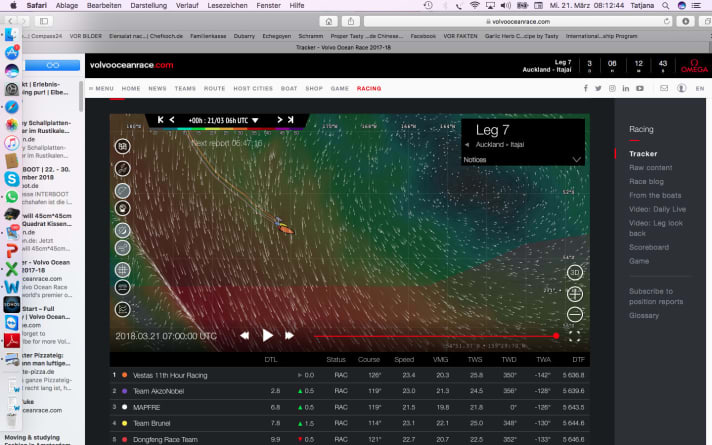Open the LinkedIn icon in site header
The height and width of the screenshot is (445, 712).
pos(626,89)
